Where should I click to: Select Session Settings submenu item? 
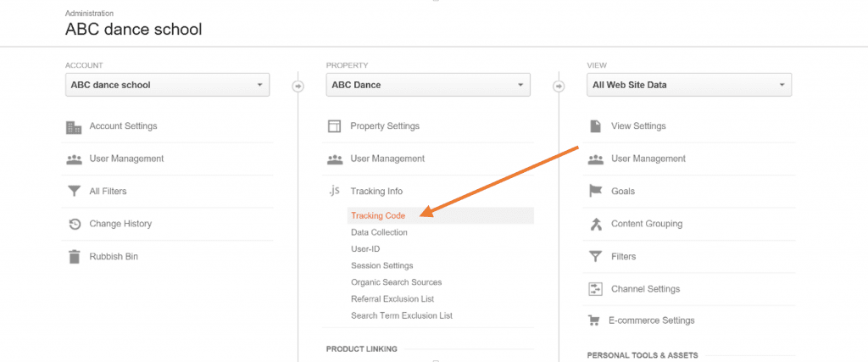pos(382,265)
